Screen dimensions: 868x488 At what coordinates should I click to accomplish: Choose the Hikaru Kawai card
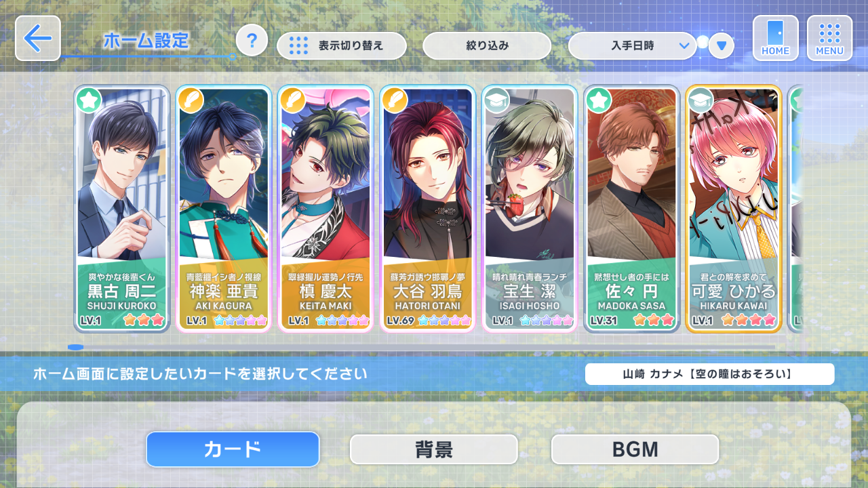coord(734,209)
